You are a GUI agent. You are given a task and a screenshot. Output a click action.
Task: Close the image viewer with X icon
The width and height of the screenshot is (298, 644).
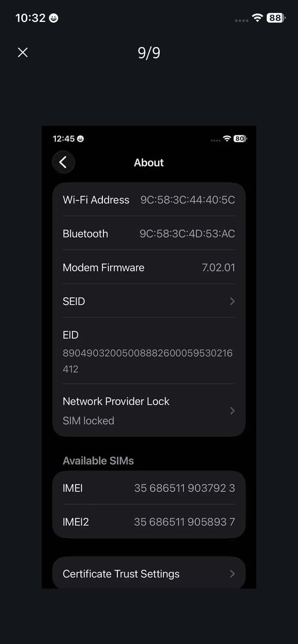click(23, 52)
